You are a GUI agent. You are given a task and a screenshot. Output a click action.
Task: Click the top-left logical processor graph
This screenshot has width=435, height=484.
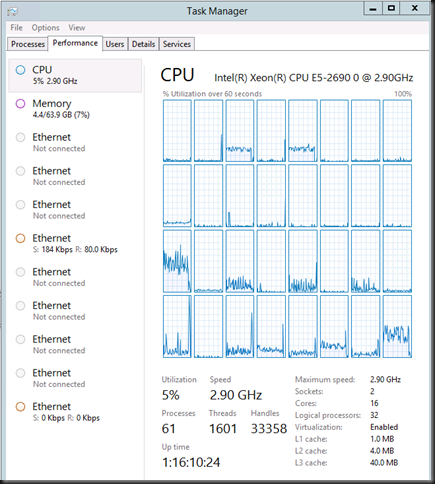(x=177, y=131)
